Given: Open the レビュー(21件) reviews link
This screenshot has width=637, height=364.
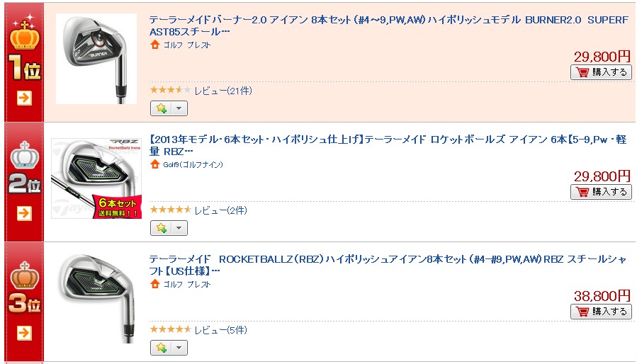Looking at the screenshot, I should pyautogui.click(x=222, y=91).
